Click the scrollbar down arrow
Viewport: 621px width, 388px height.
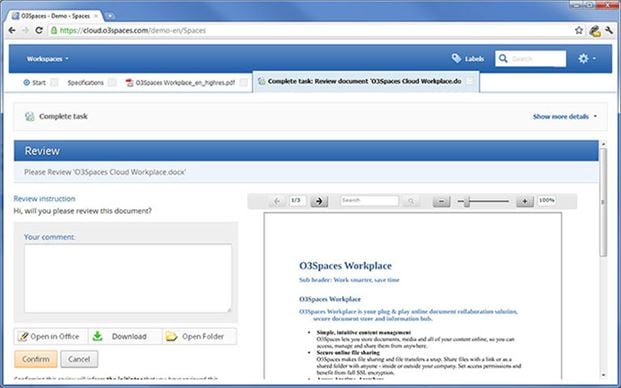click(x=603, y=375)
